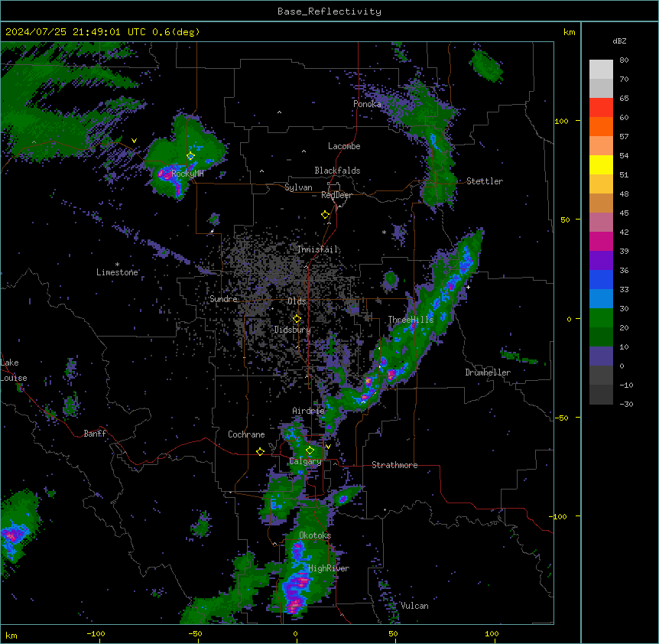Click the Didsbury city label

[293, 330]
